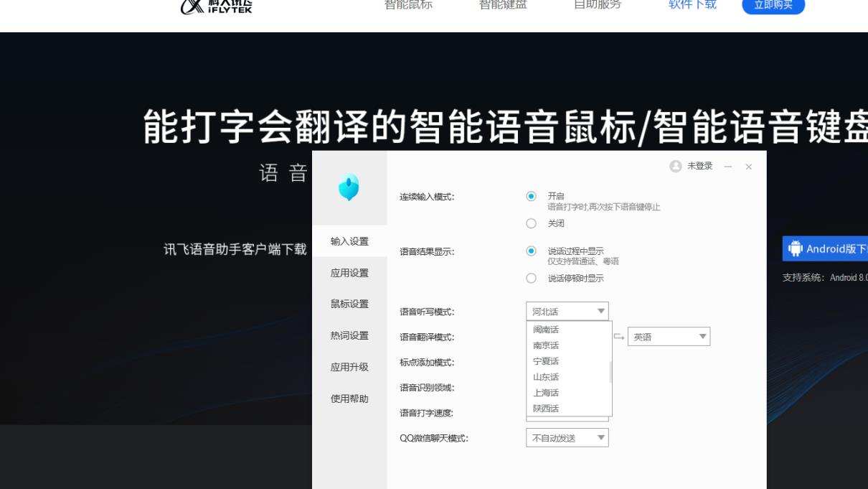Open 鼠标设置 sidebar tab
This screenshot has width=868, height=489.
pyautogui.click(x=349, y=304)
